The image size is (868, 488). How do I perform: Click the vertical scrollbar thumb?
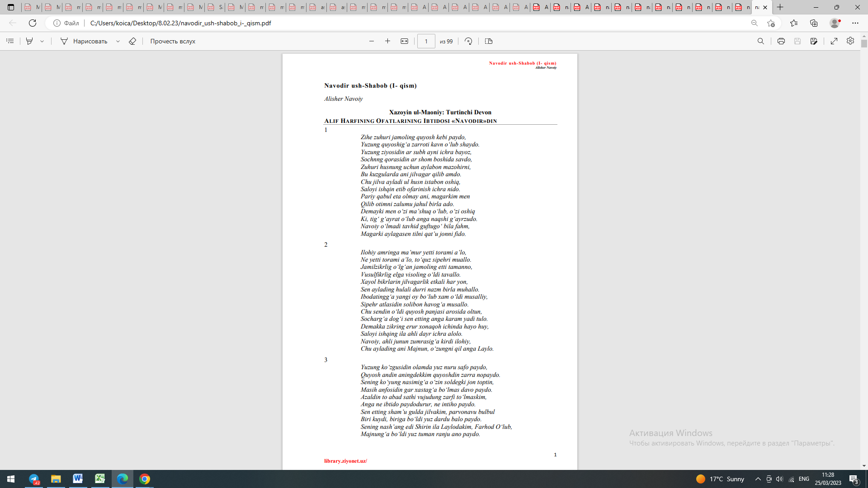(x=864, y=43)
